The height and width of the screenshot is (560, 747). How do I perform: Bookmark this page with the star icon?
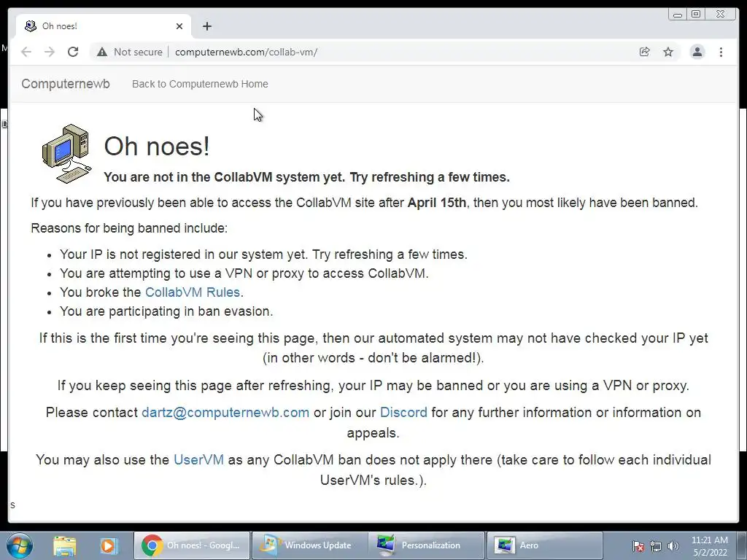click(x=668, y=52)
